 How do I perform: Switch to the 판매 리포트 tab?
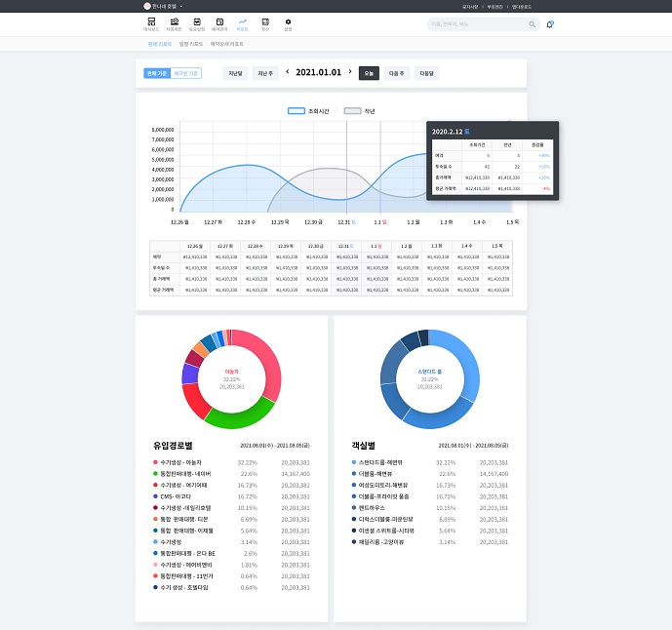(x=159, y=44)
